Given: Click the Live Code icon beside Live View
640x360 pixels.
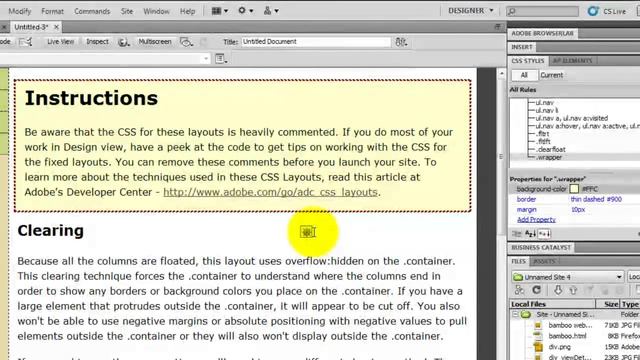Looking at the screenshot, I should 25,42.
